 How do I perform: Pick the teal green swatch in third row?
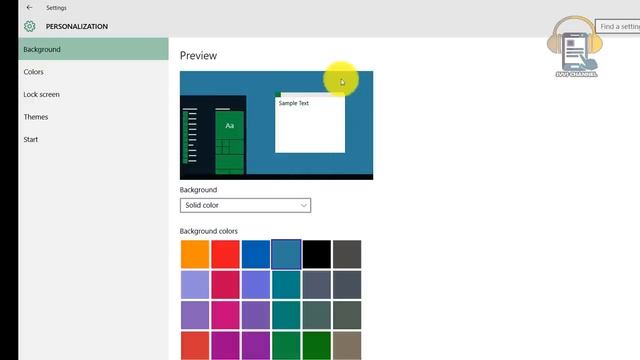click(286, 315)
